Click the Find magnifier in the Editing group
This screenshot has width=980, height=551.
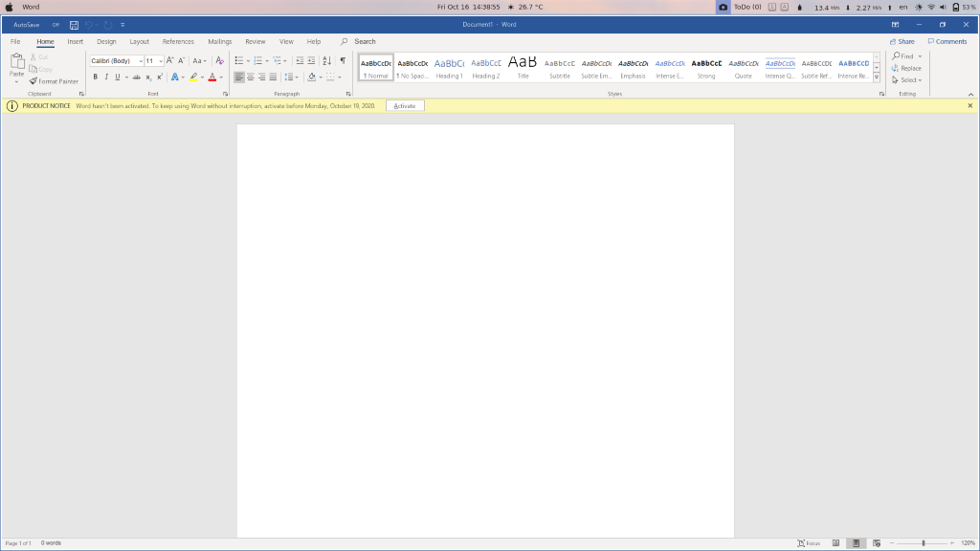[x=896, y=56]
